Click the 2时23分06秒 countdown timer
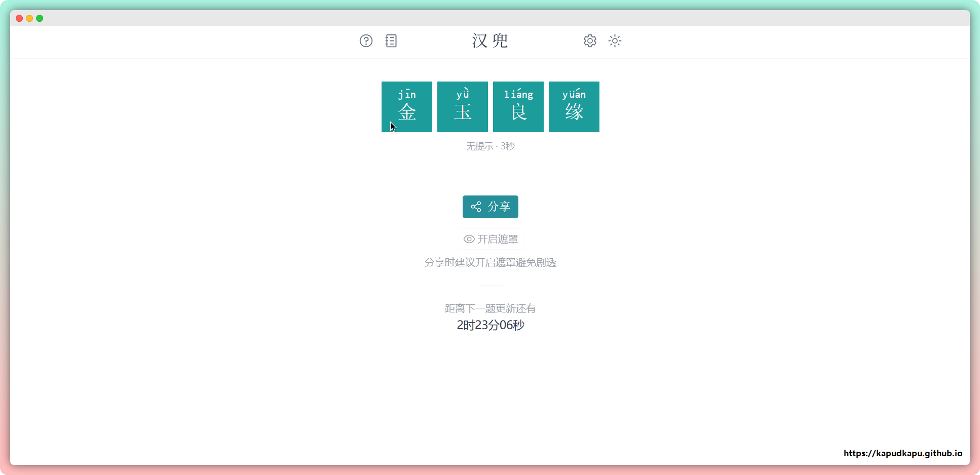980x475 pixels. [490, 325]
